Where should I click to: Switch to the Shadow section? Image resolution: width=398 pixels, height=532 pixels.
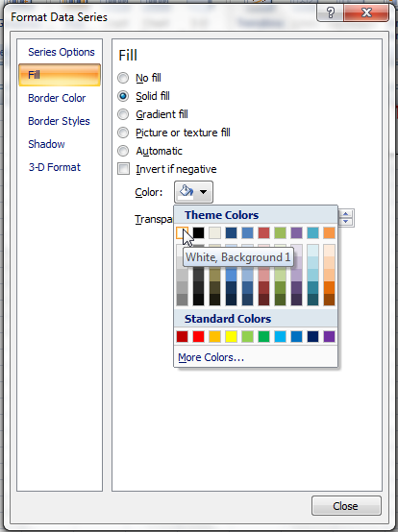click(x=46, y=144)
